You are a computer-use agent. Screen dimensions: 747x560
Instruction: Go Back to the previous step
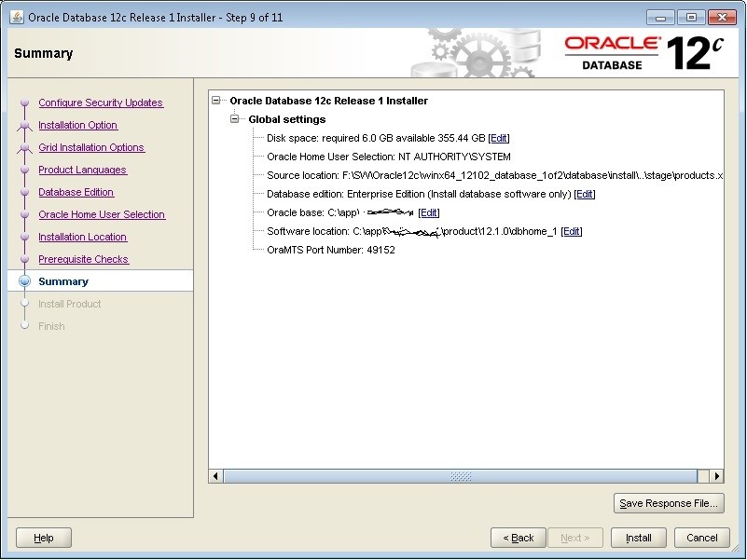[519, 538]
